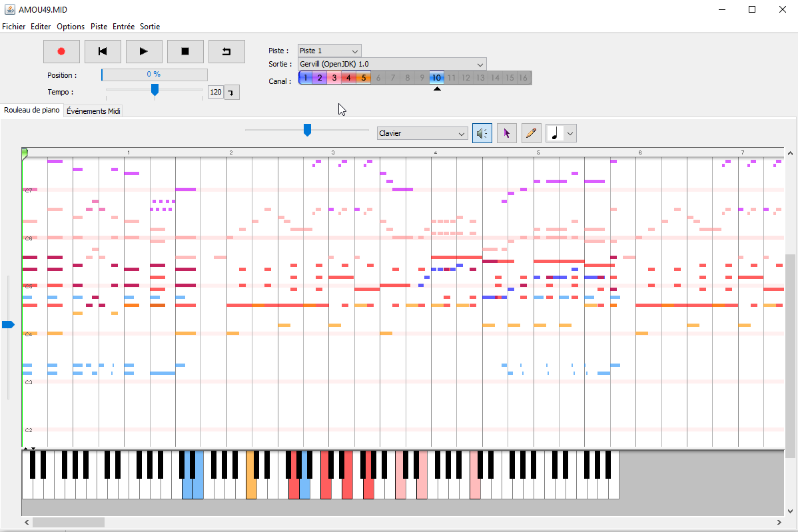The height and width of the screenshot is (532, 798).
Task: Rewind to start of track
Action: (x=103, y=51)
